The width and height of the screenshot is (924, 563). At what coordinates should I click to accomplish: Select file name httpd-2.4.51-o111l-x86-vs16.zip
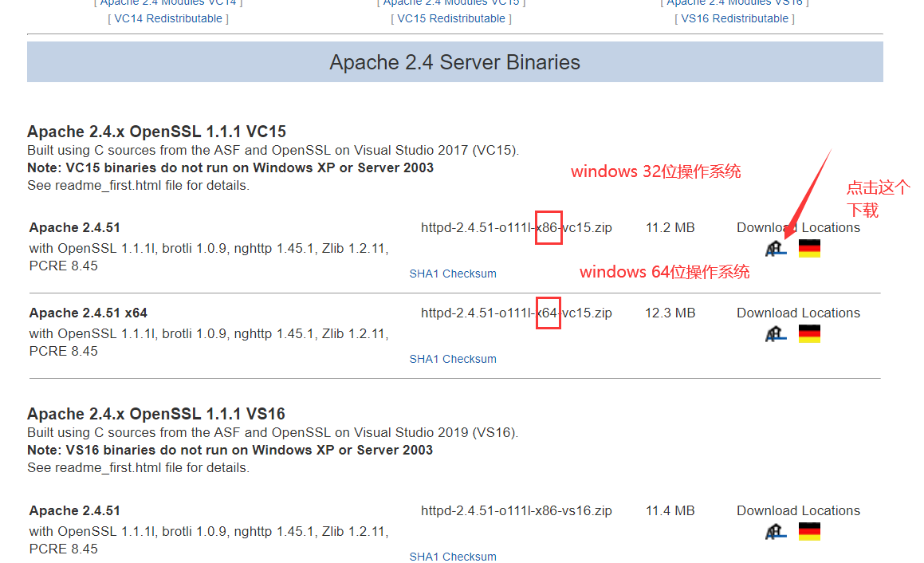click(517, 510)
